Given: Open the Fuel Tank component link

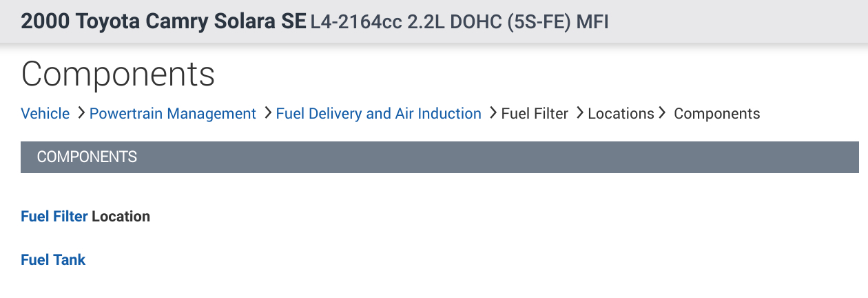Looking at the screenshot, I should [53, 260].
